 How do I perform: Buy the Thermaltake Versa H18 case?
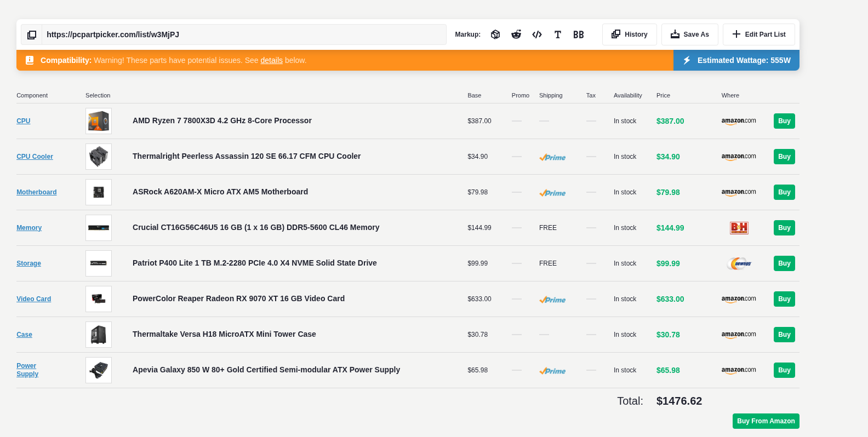(784, 335)
